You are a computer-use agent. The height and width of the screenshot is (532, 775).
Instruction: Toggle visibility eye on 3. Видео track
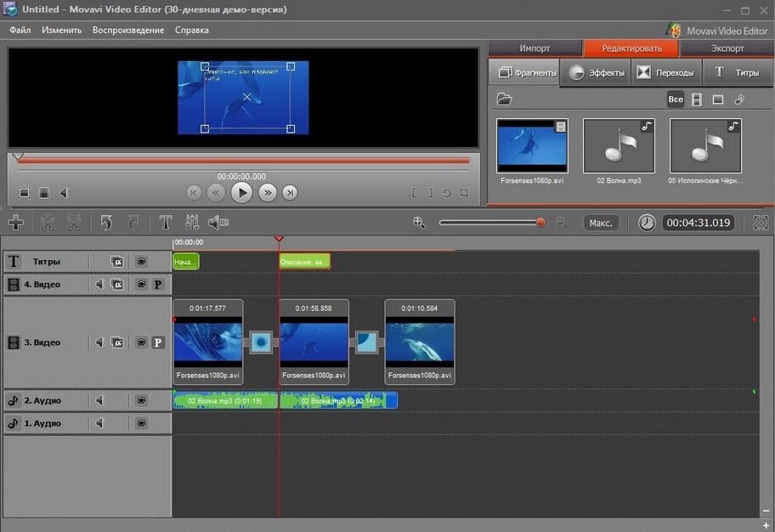tap(141, 342)
